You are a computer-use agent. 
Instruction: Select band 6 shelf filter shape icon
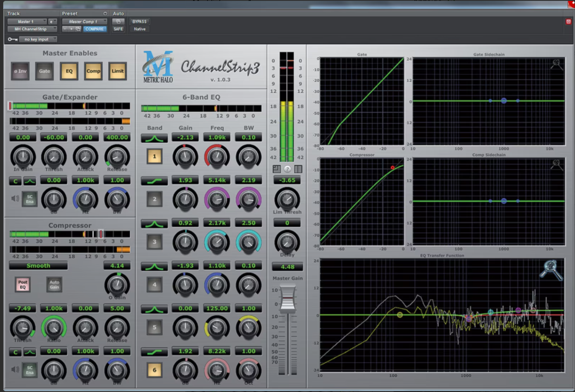[154, 352]
